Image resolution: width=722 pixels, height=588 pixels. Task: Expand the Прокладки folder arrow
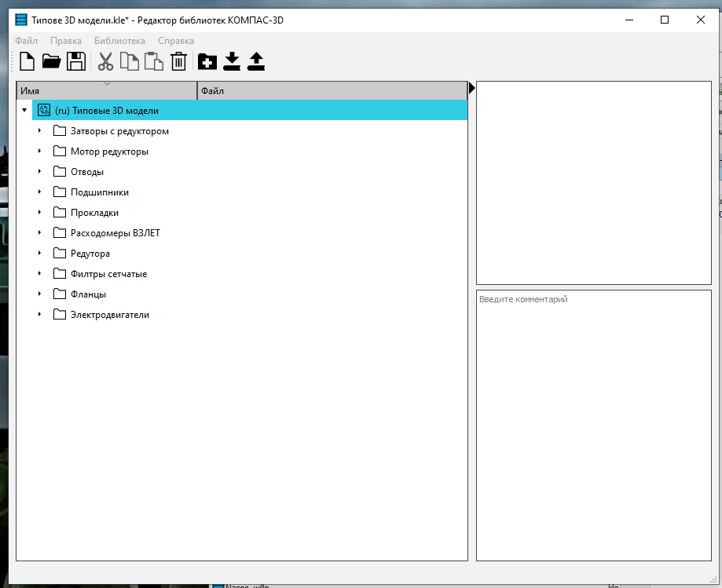pos(39,212)
